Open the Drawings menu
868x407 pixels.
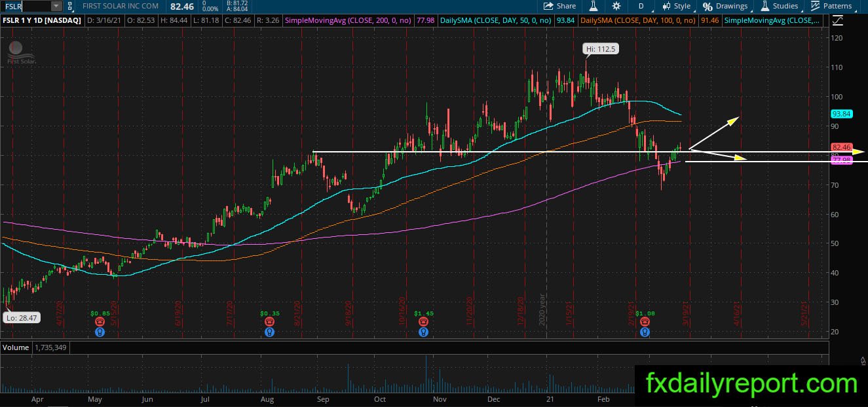[x=725, y=6]
